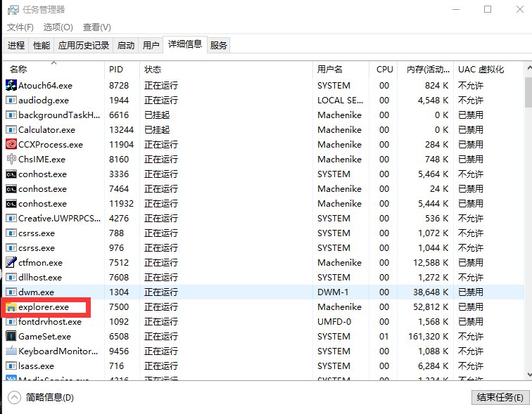Click the icon of csrss.exe PID 976

pos(11,247)
